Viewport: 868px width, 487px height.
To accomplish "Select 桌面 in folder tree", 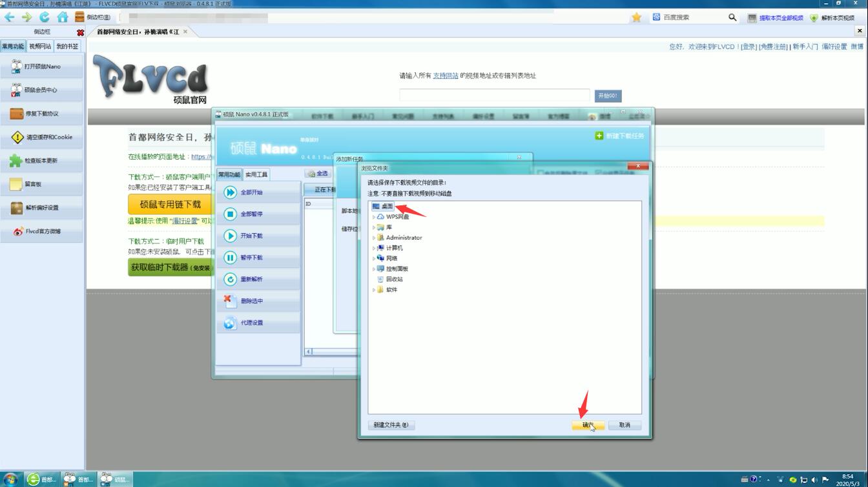I will [x=383, y=206].
